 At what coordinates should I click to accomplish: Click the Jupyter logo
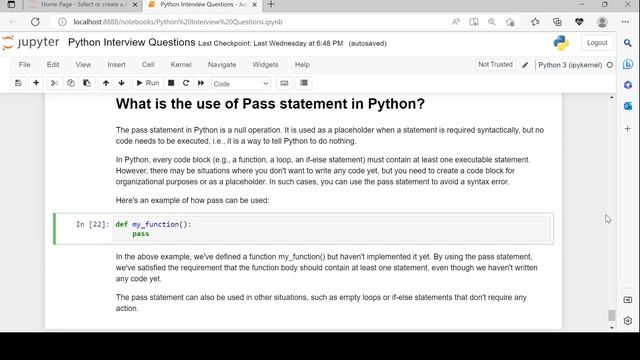(31, 42)
